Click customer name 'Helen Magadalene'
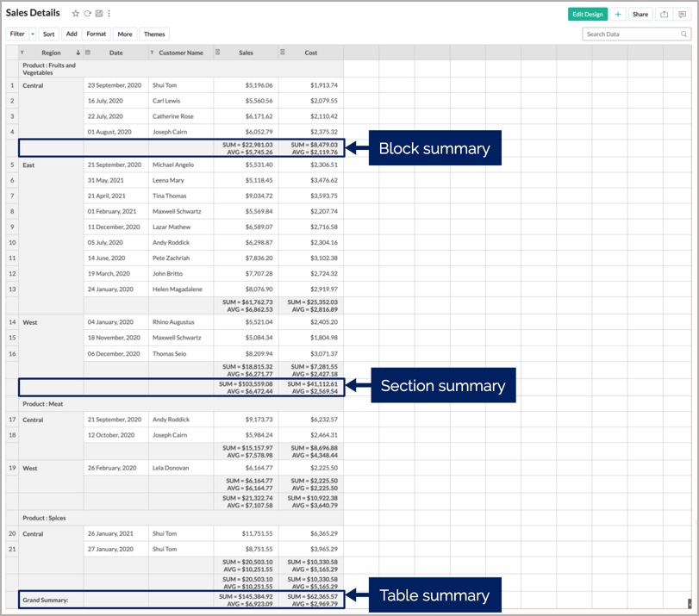This screenshot has width=699, height=616. click(178, 289)
